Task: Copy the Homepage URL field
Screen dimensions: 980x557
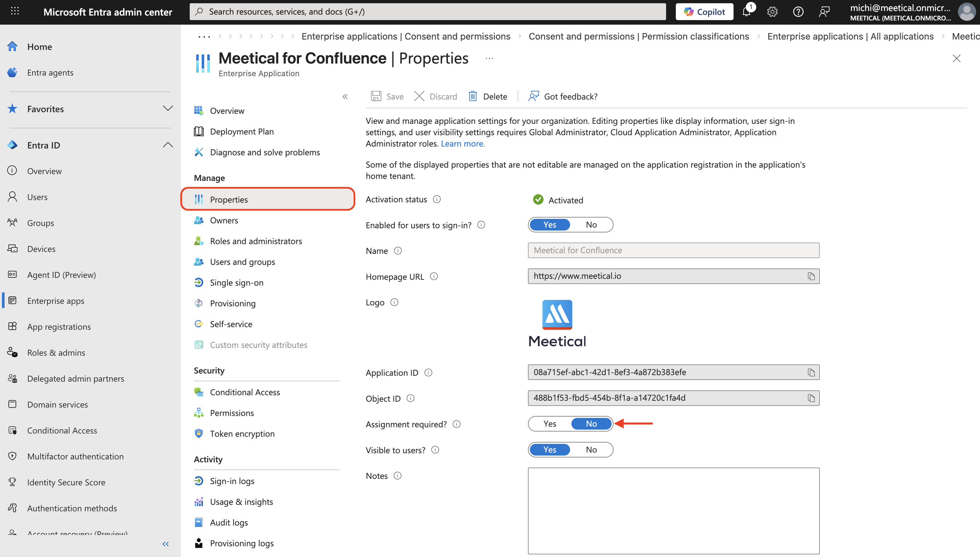Action: click(811, 276)
